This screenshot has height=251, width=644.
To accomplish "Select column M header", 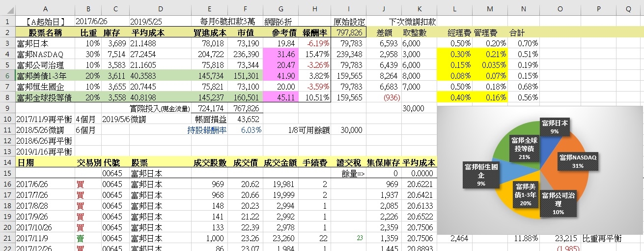I will (490, 8).
